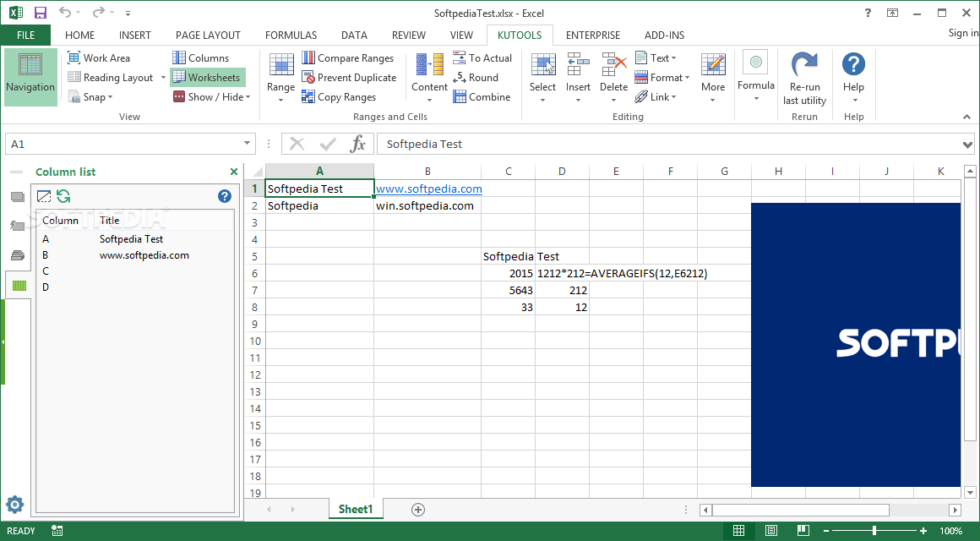Switch to the PAGE LAYOUT ribbon tab

click(x=208, y=35)
